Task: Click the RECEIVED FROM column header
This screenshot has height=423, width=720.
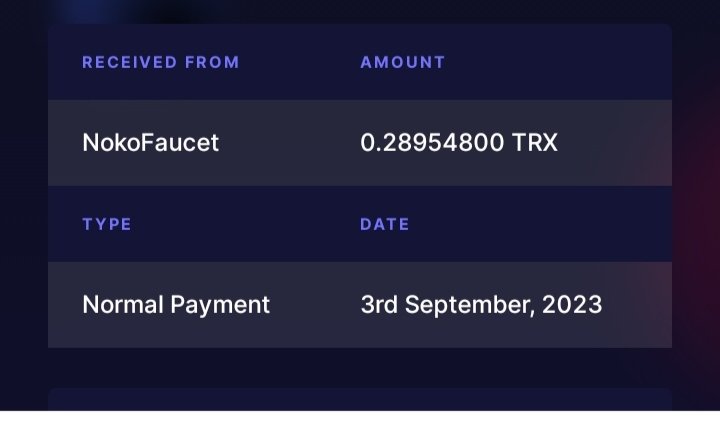Action: (161, 62)
